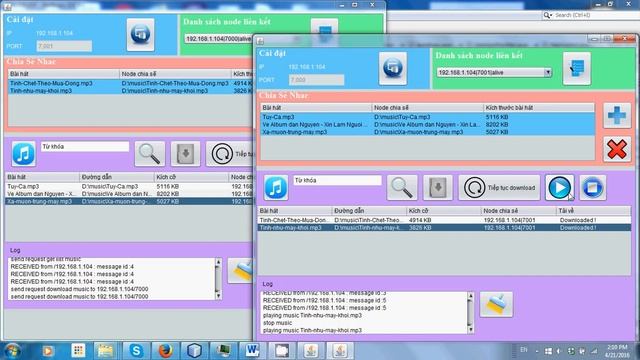Select Tinh-nhu-may-khoi.mp3 in the back share table
The width and height of the screenshot is (640, 360).
point(131,91)
